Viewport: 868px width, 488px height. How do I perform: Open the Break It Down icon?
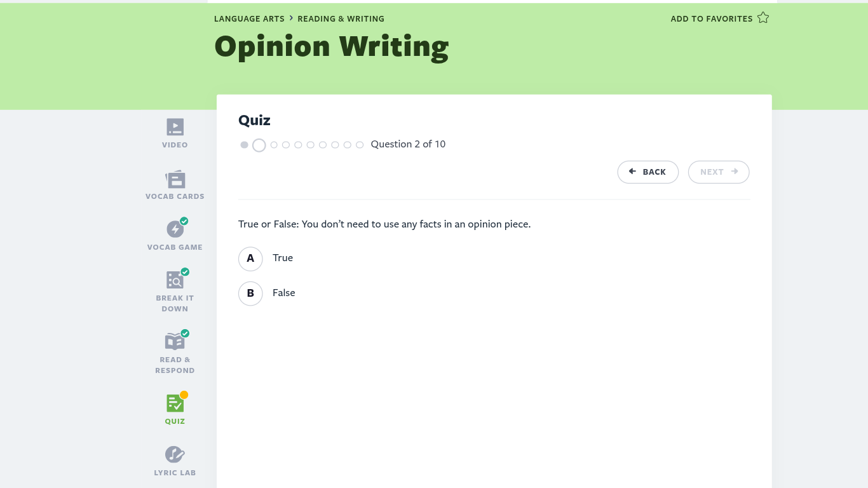[175, 280]
